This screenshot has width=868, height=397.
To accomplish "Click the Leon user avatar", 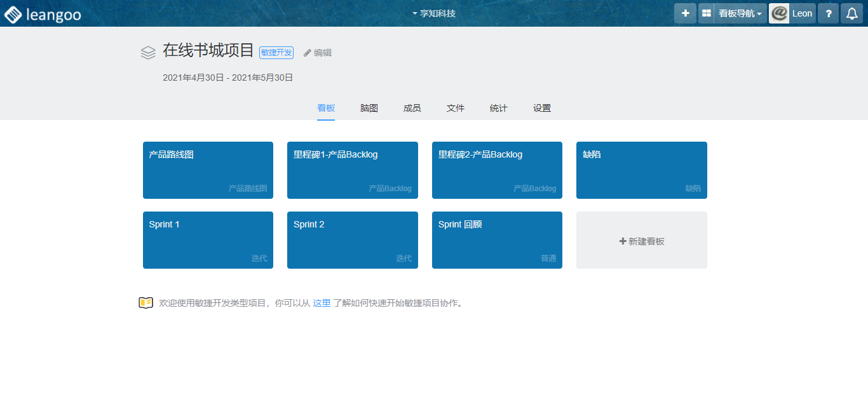I will click(779, 13).
